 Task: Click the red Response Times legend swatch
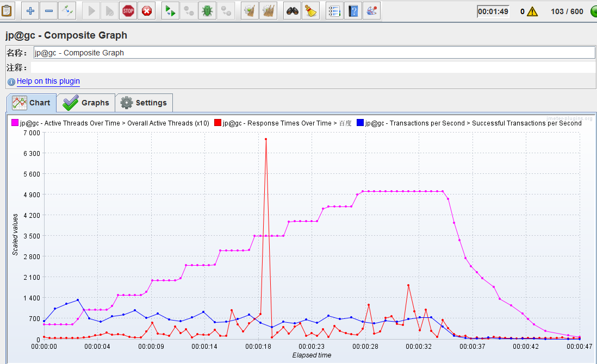click(218, 122)
